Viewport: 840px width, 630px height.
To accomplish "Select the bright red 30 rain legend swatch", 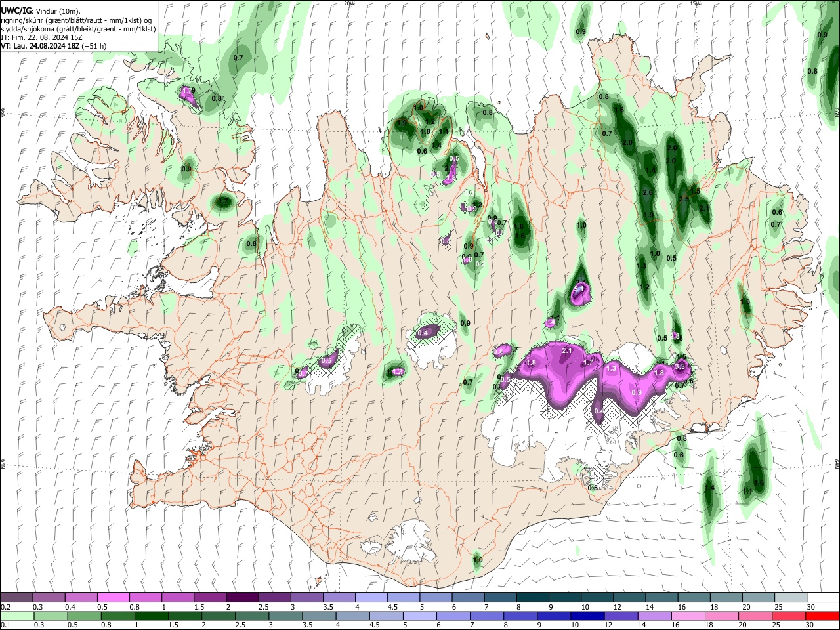I will pyautogui.click(x=822, y=616).
